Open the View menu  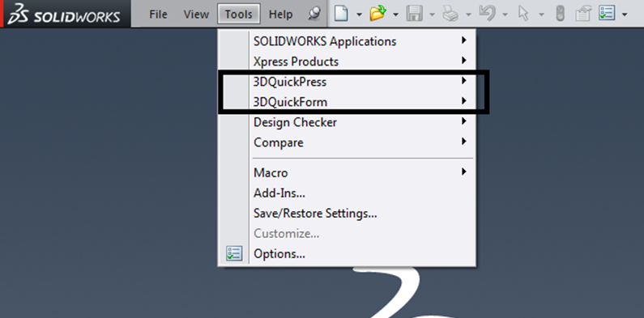(x=196, y=15)
